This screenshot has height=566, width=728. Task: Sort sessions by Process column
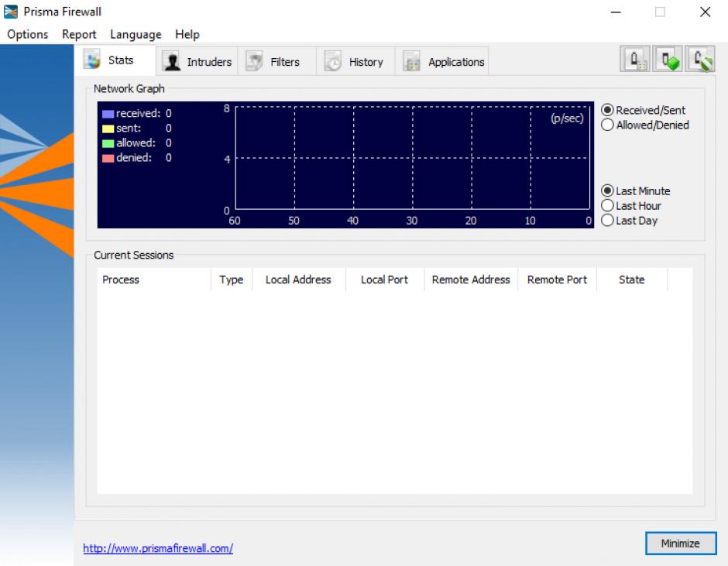(154, 280)
